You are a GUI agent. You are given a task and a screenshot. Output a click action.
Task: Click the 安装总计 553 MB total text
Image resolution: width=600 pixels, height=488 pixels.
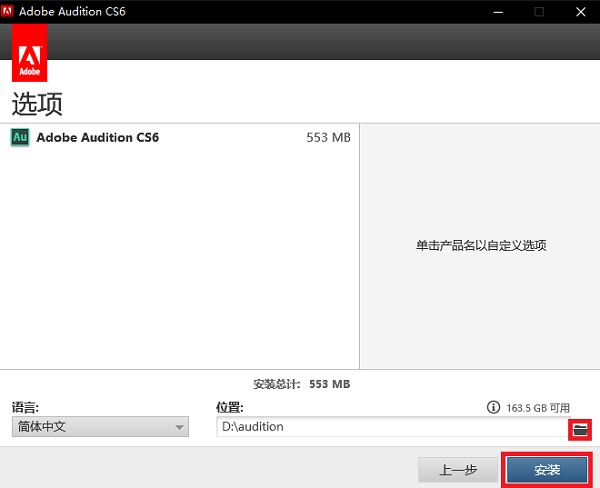tap(302, 384)
